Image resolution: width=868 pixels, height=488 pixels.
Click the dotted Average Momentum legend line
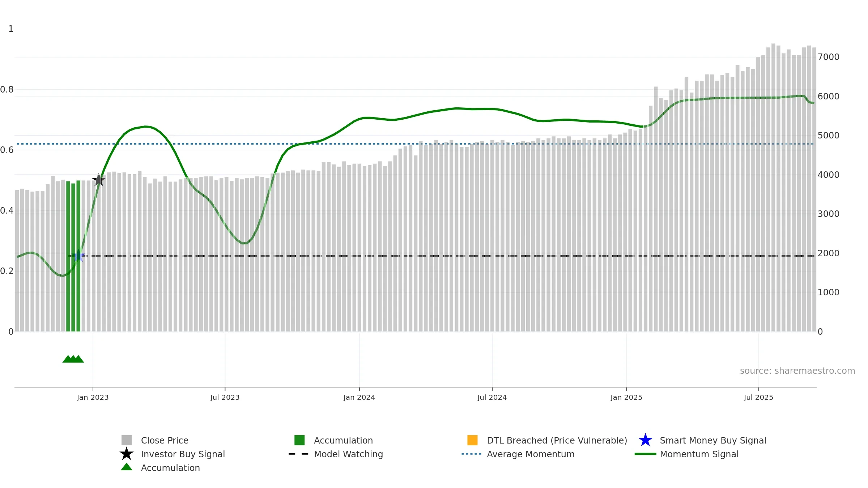pos(472,454)
